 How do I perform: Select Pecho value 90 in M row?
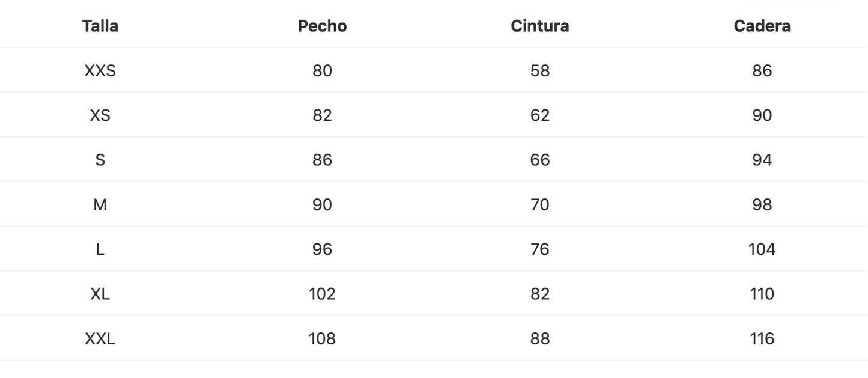[x=322, y=205]
